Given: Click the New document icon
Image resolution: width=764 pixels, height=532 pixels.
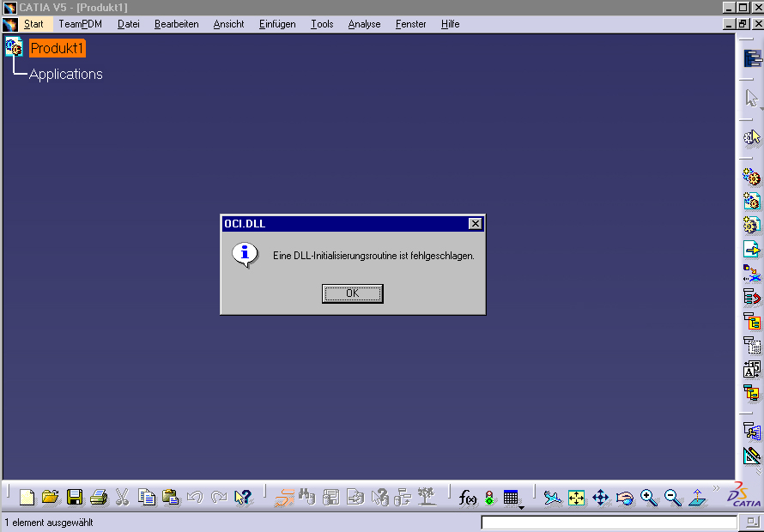Looking at the screenshot, I should point(27,498).
